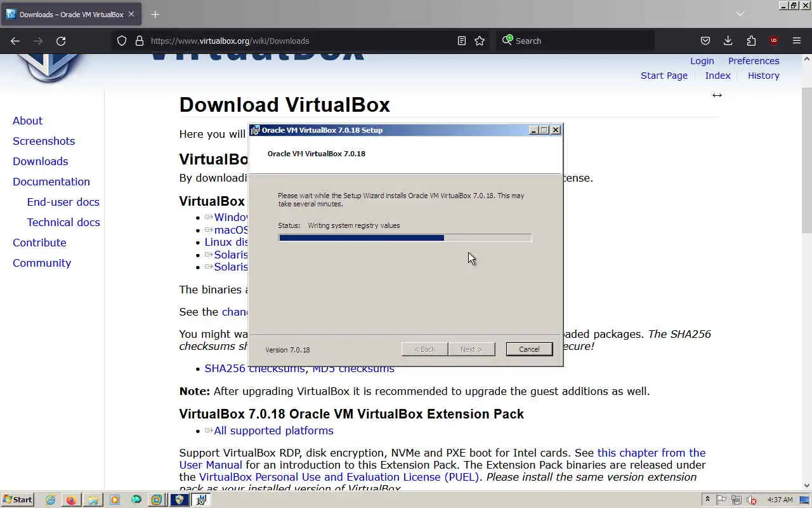812x508 pixels.
Task: Open Technical docs sidebar link
Action: click(x=63, y=222)
